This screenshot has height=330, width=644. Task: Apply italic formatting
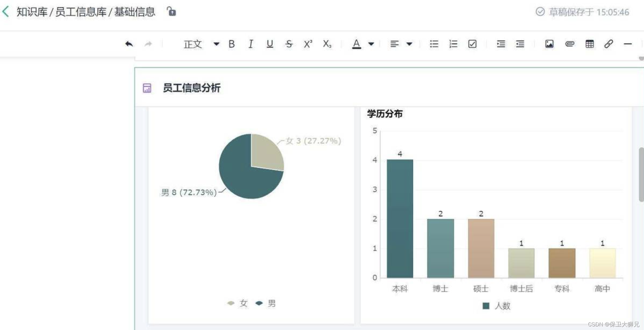[250, 44]
